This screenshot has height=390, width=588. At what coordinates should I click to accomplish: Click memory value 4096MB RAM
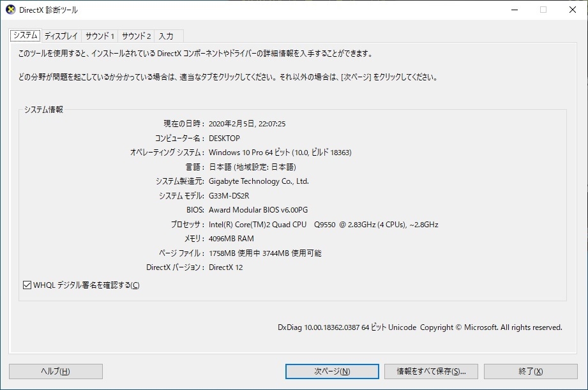[x=231, y=239]
